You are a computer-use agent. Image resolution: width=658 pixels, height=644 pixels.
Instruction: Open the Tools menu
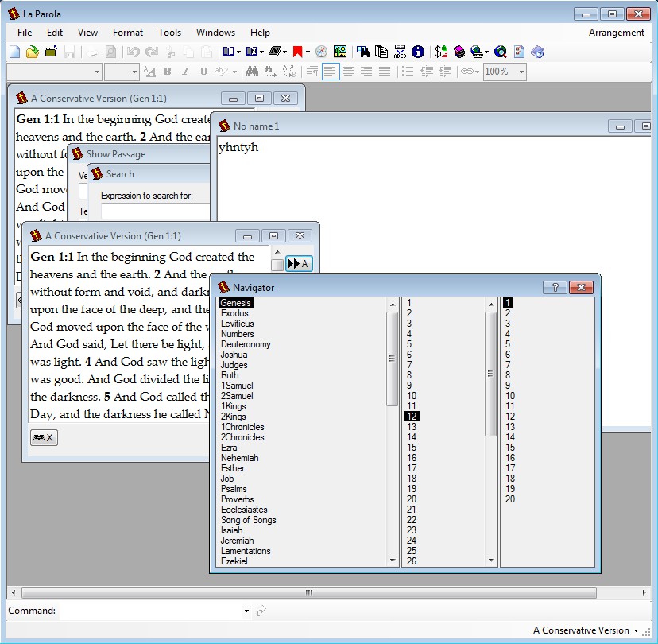169,33
